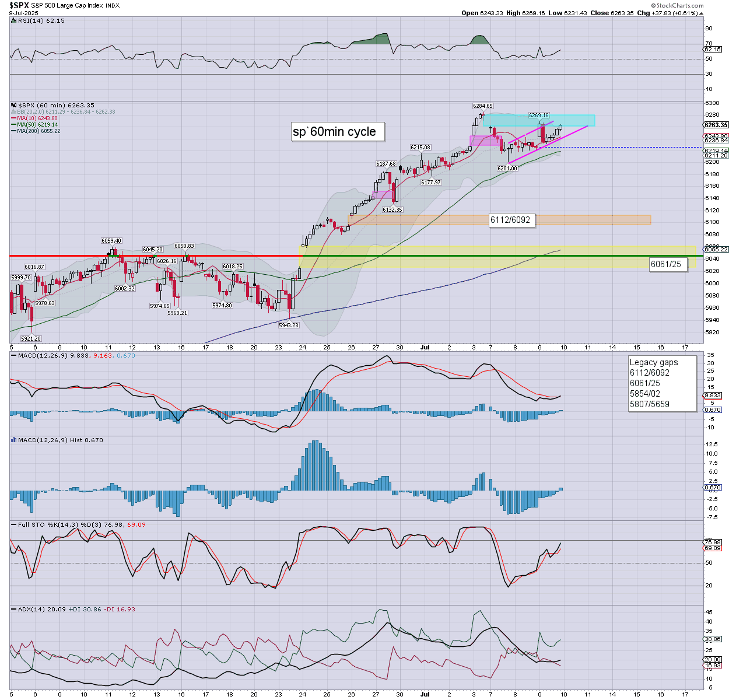729x700 pixels.
Task: Click the RSI(14) indicator icon
Action: [x=14, y=21]
